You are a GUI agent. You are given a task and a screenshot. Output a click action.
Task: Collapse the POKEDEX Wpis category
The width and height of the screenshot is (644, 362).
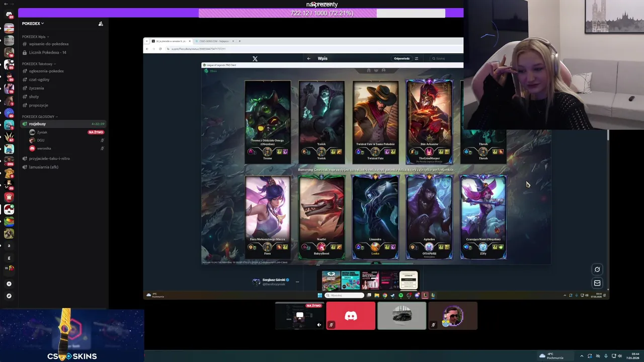point(35,37)
